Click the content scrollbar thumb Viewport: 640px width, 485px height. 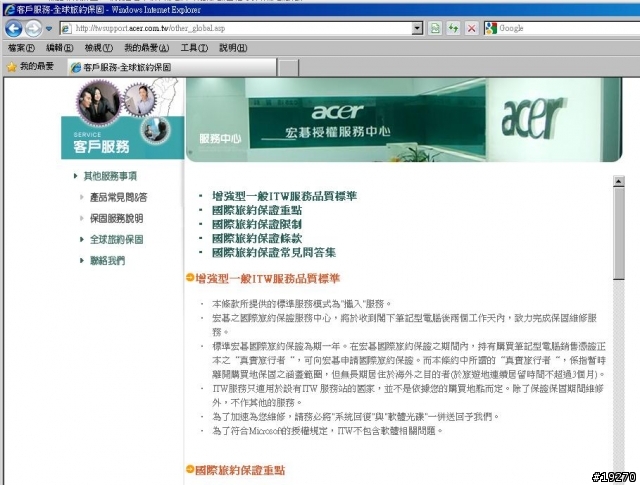[x=618, y=233]
